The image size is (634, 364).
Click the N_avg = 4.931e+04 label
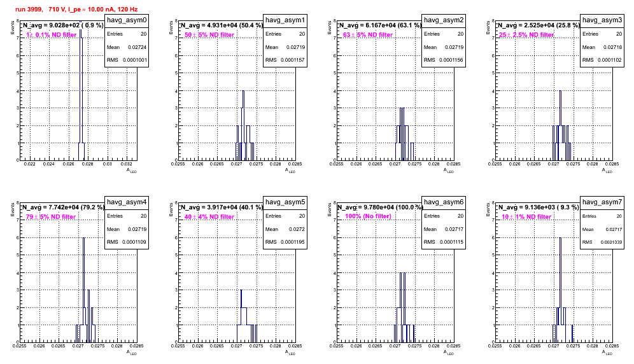point(222,25)
